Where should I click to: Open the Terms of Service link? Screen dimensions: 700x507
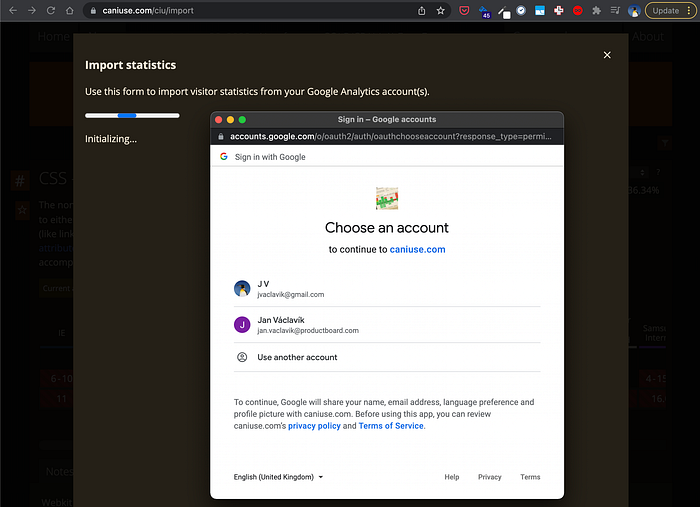[391, 426]
